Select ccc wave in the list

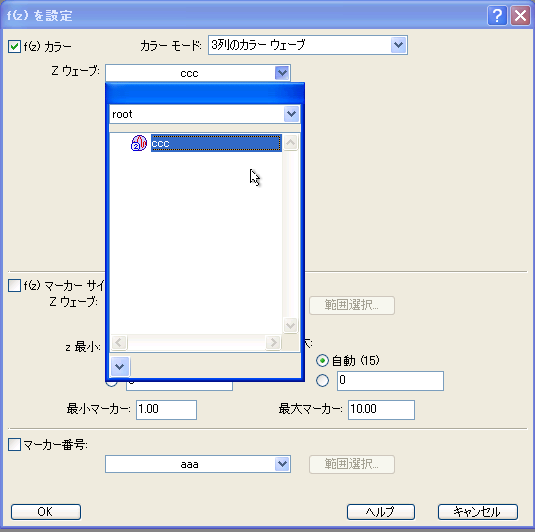[216, 143]
